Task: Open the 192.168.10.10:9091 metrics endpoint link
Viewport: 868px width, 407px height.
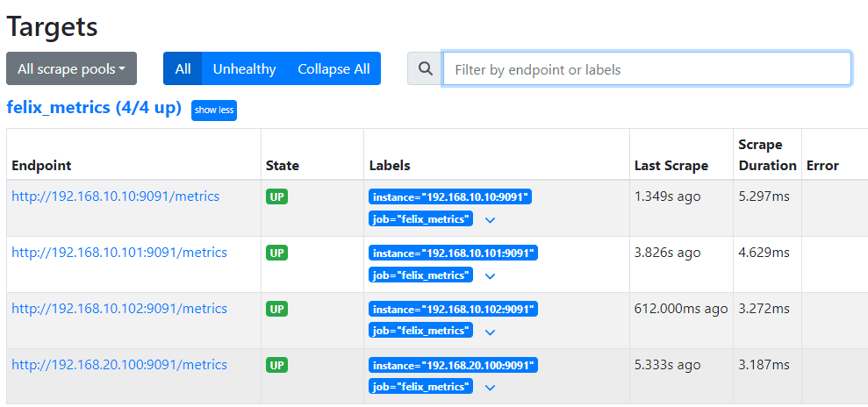Action: coord(115,196)
